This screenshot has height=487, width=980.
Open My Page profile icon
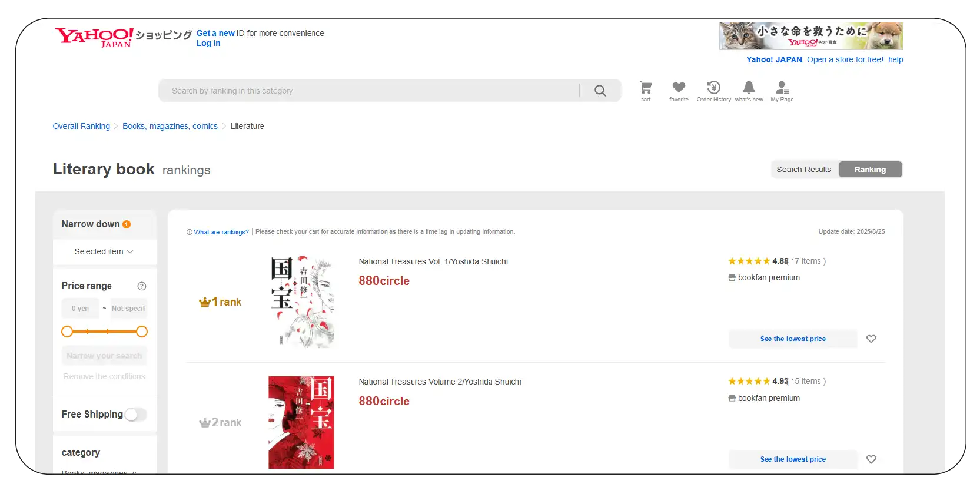(782, 90)
